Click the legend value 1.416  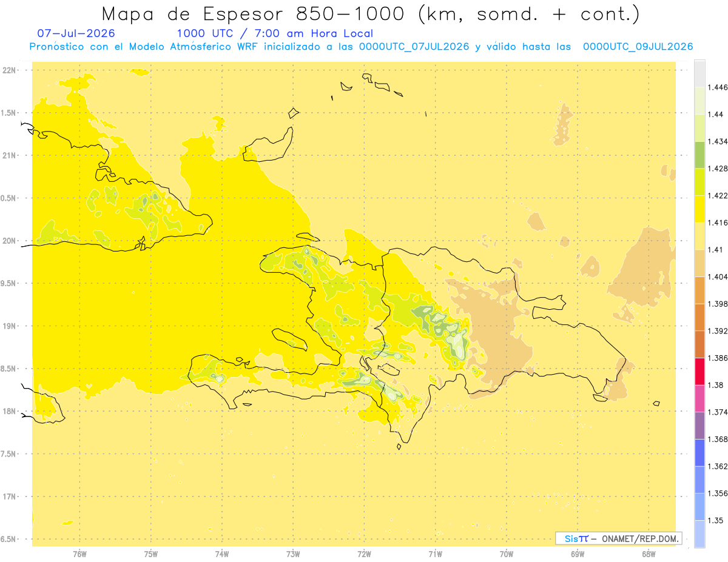point(718,222)
